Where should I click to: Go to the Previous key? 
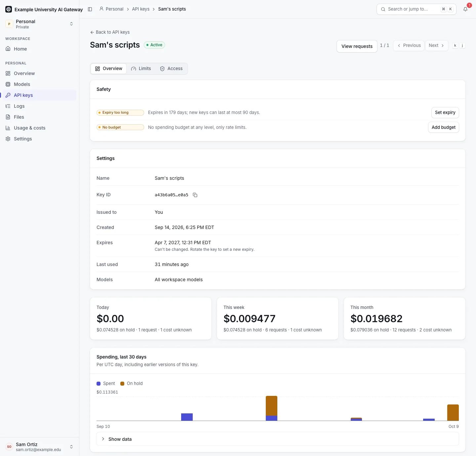click(409, 46)
